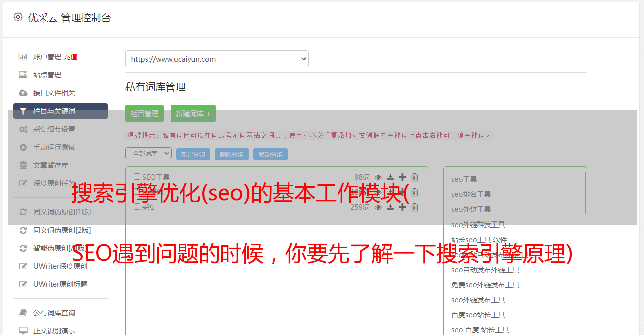Viewport: 644px width, 335px height.
Task: Delete the 采集 library with the trash icon
Action: 415,207
